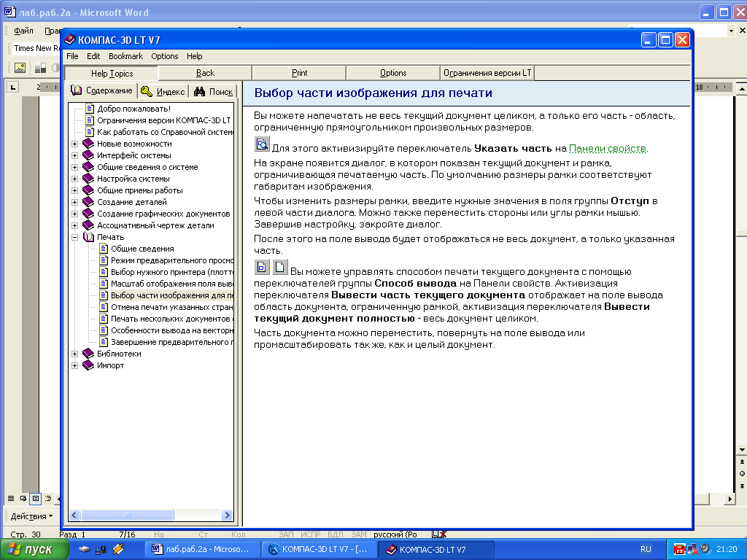Expand the Новые возможности node
This screenshot has height=560, width=747.
coord(75,144)
